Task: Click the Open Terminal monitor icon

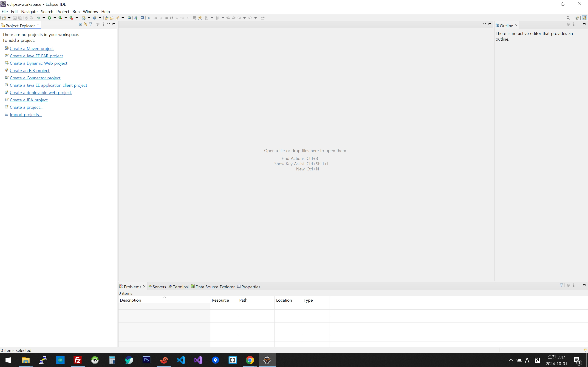Action: [142, 18]
